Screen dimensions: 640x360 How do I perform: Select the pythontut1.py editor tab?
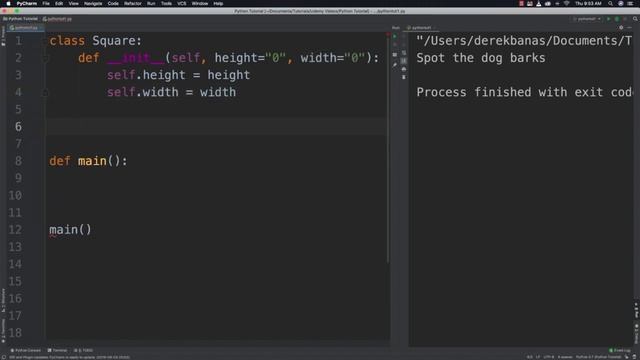24,28
